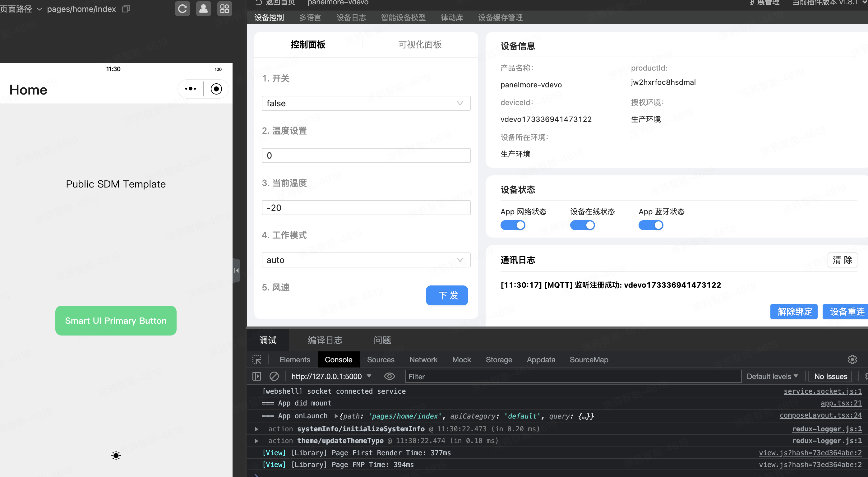Switch to the 设备日志 tab

click(x=351, y=17)
